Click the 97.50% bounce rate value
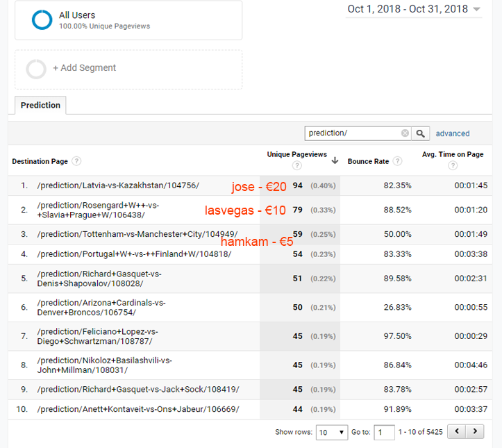502x448 pixels. point(397,336)
